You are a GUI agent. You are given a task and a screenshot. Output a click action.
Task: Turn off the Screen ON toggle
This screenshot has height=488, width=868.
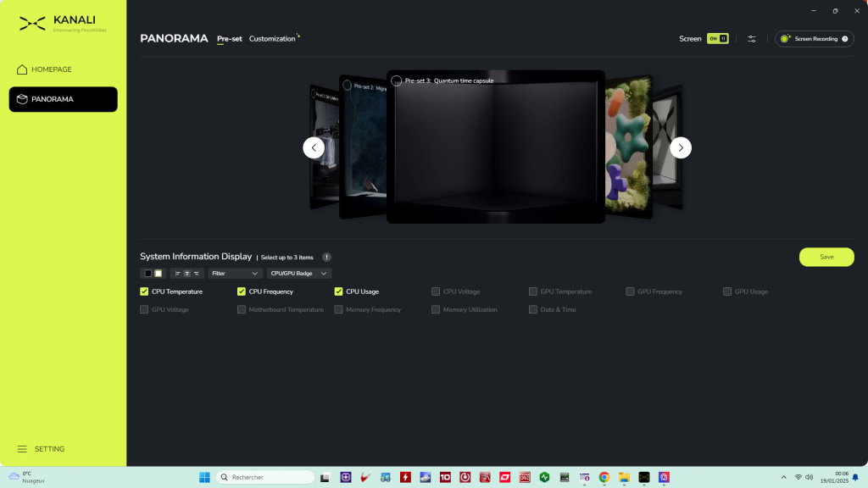717,39
